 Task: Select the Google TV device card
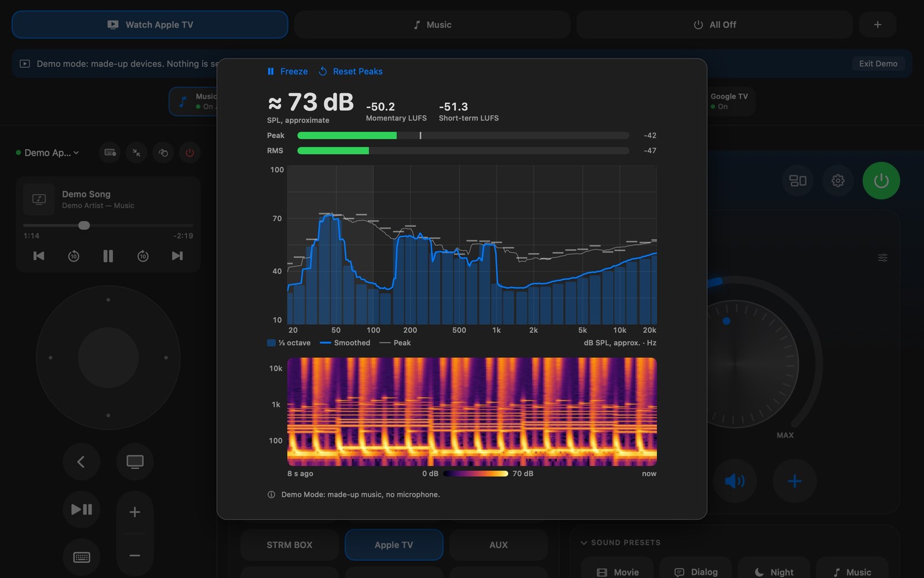731,101
